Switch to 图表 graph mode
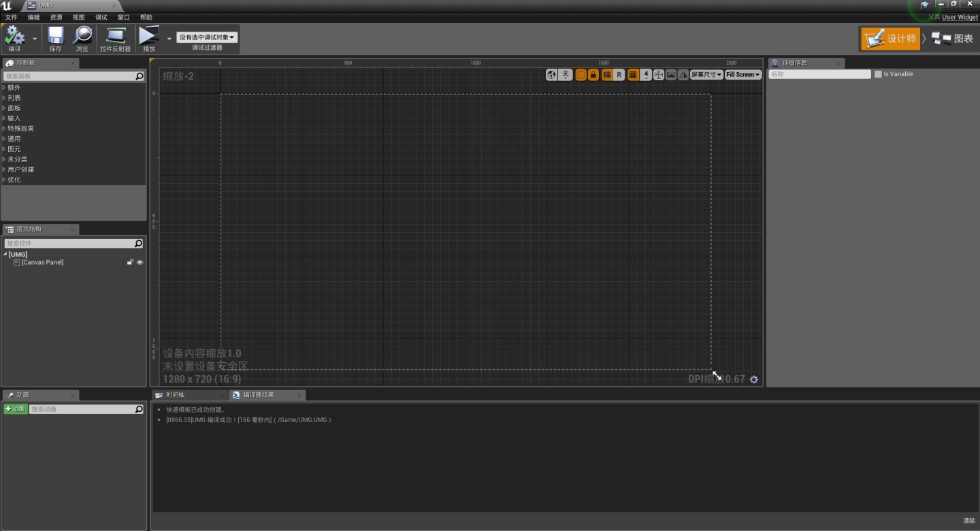This screenshot has height=531, width=980. [x=953, y=39]
